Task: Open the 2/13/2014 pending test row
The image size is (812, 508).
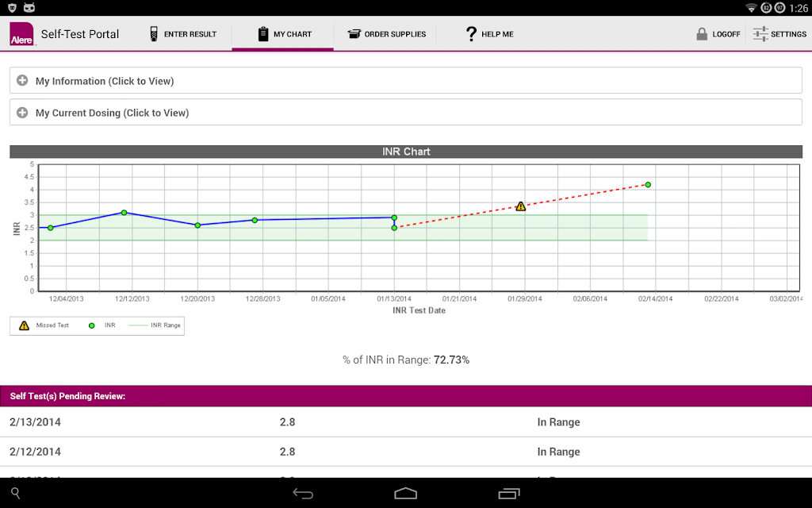Action: coord(406,422)
